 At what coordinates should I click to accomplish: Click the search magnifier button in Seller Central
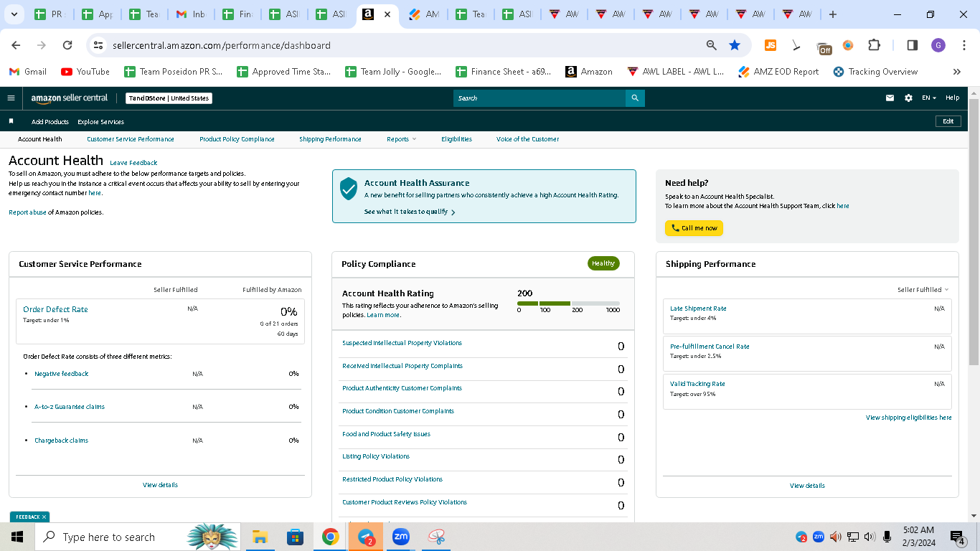click(x=635, y=98)
